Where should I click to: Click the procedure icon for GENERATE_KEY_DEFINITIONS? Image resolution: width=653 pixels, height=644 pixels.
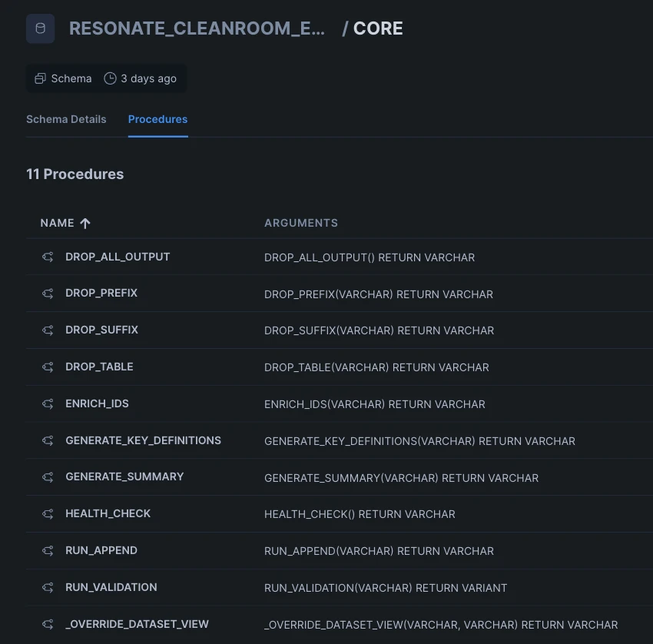click(x=48, y=440)
